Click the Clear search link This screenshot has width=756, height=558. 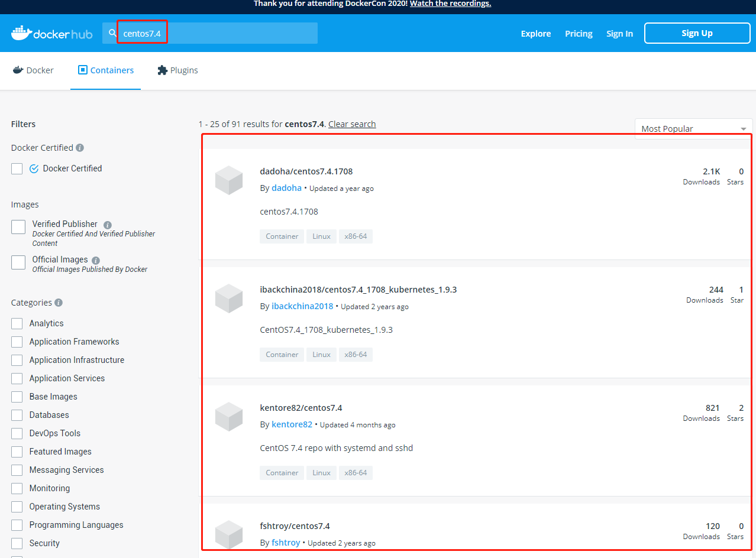click(x=352, y=124)
